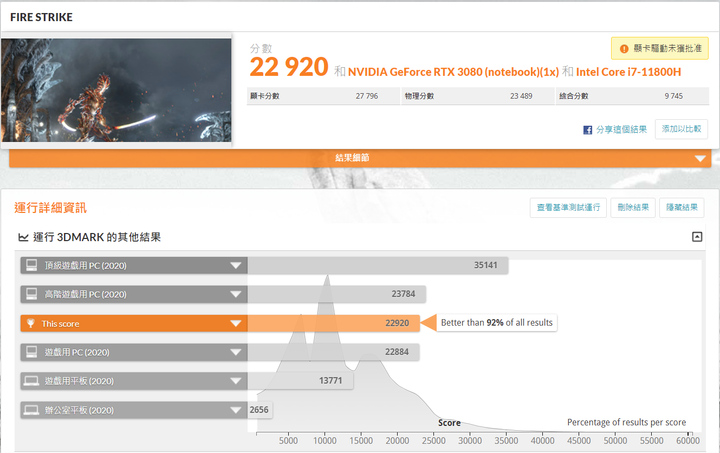Click the Fire Strike benchmark thumbnail image
The height and width of the screenshot is (453, 720).
(116, 90)
